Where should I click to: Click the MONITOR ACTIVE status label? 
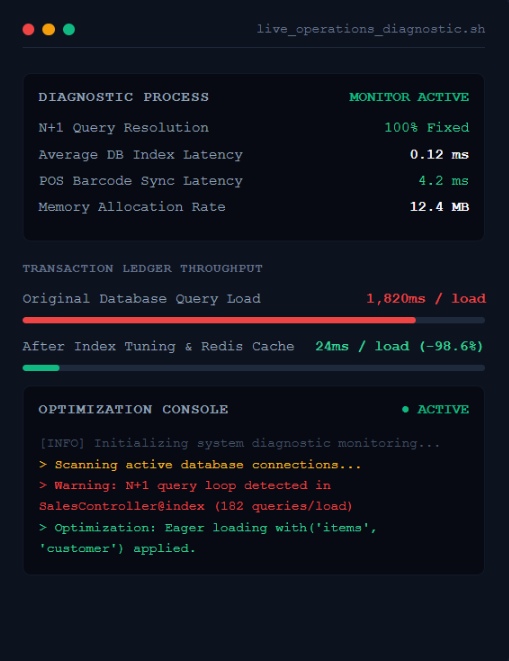409,97
